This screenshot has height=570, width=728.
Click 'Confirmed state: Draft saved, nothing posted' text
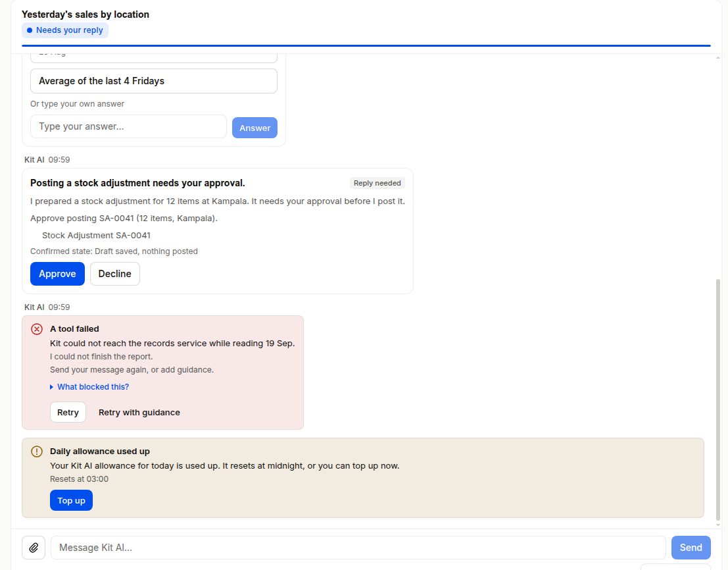click(x=114, y=251)
